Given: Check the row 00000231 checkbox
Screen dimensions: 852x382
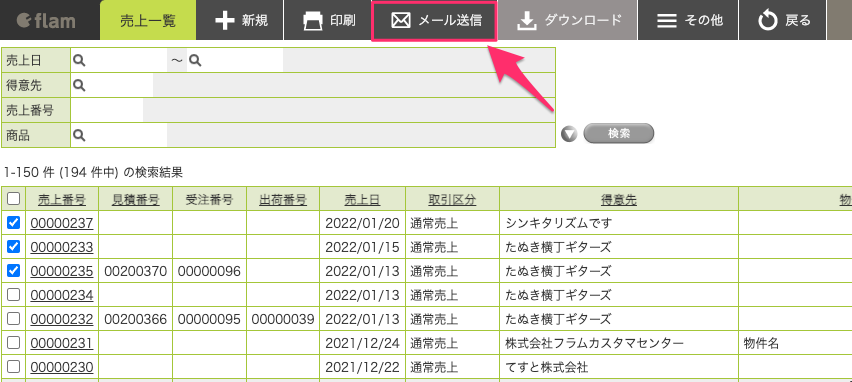Looking at the screenshot, I should point(14,342).
